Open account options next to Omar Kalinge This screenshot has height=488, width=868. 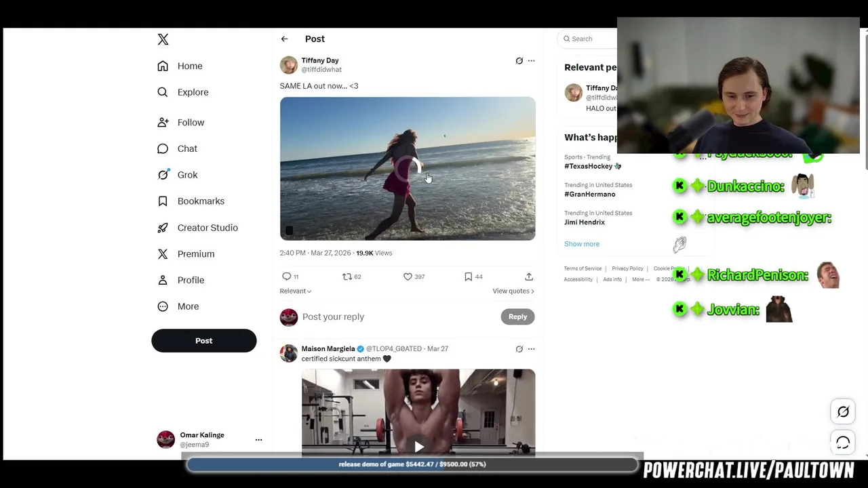coord(258,440)
